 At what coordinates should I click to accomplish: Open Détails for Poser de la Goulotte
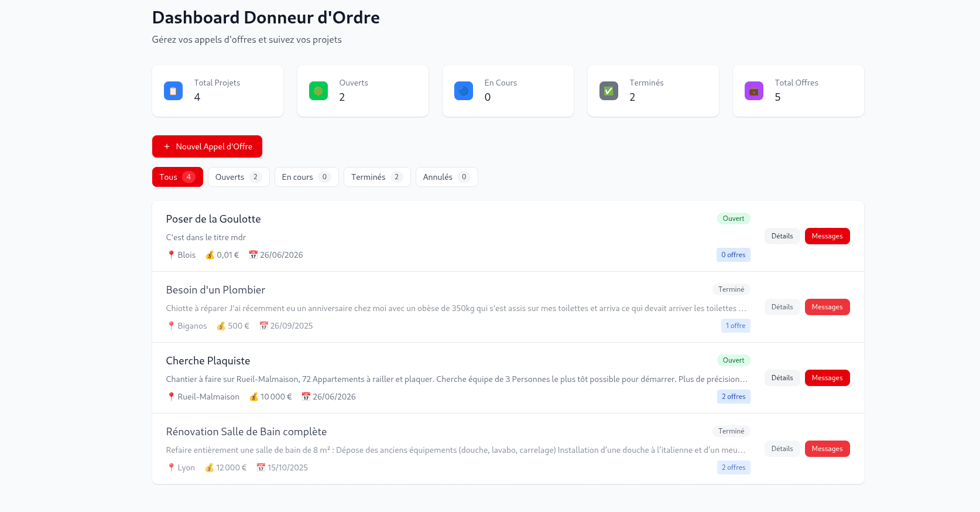pos(782,236)
